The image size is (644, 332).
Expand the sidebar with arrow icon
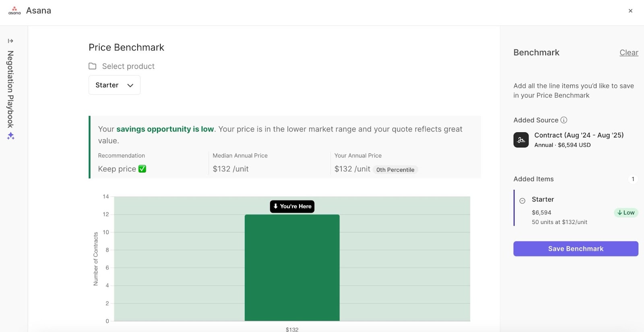[x=10, y=41]
